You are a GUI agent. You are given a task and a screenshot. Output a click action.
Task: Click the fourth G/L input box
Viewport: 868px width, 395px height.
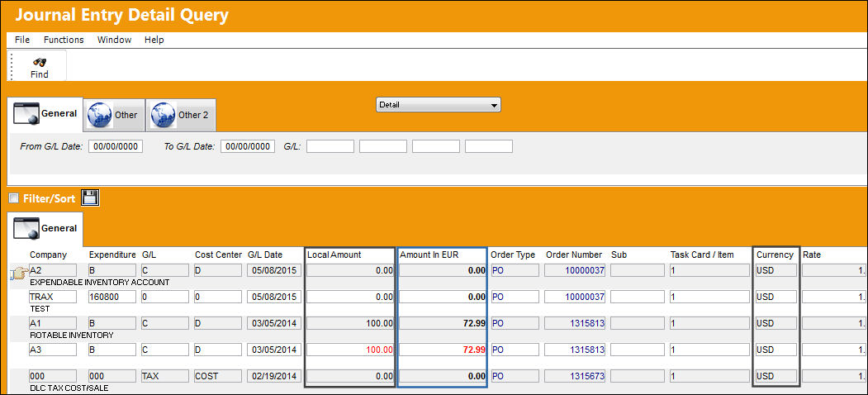(489, 146)
